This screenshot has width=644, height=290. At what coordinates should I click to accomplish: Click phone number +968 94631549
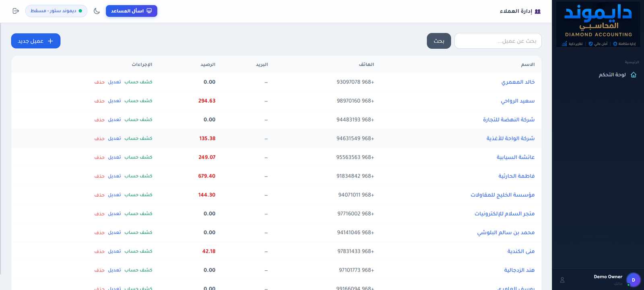(x=355, y=138)
